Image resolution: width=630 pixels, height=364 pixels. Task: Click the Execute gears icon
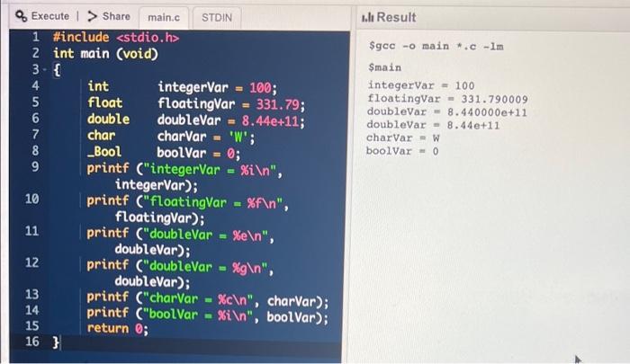pyautogui.click(x=22, y=16)
